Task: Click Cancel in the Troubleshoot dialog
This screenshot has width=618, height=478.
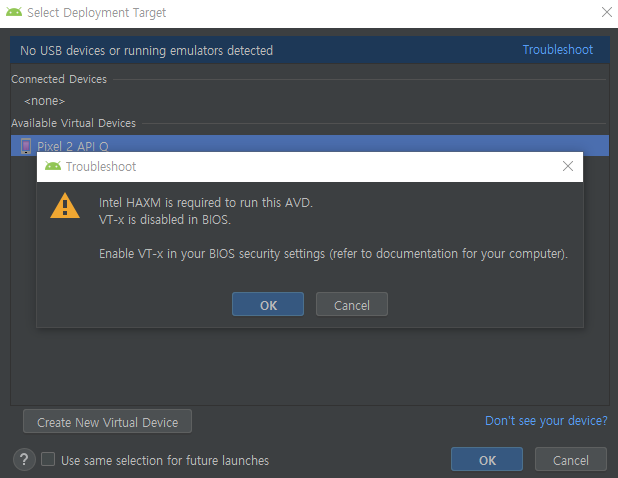Action: point(352,304)
